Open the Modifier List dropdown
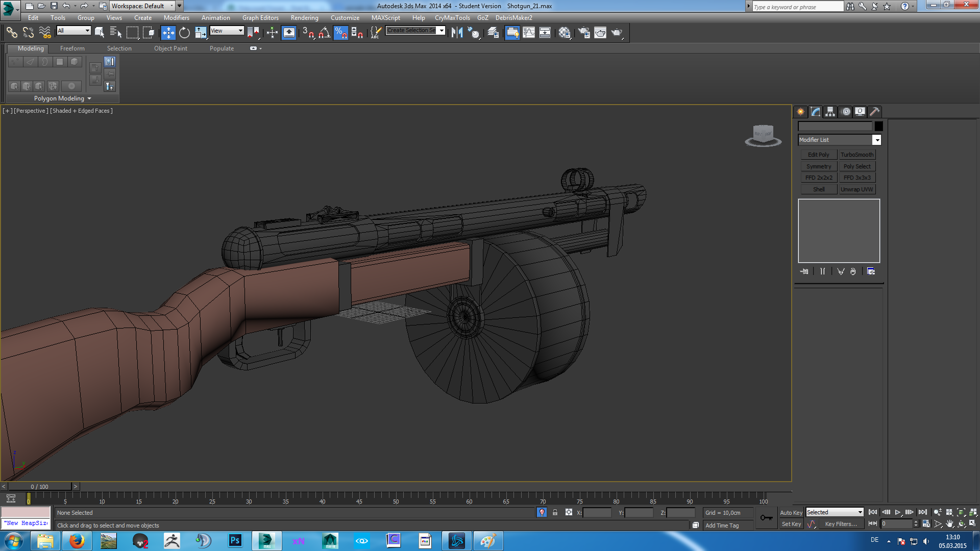 point(839,140)
